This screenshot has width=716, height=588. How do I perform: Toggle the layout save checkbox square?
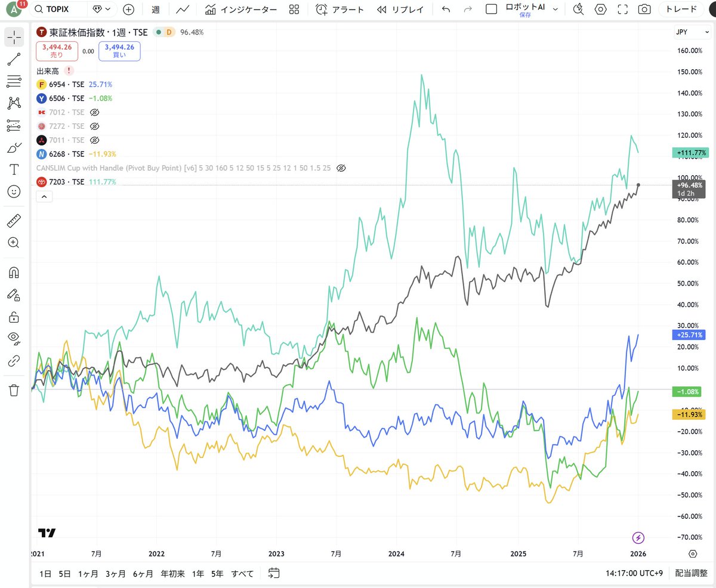coord(491,10)
